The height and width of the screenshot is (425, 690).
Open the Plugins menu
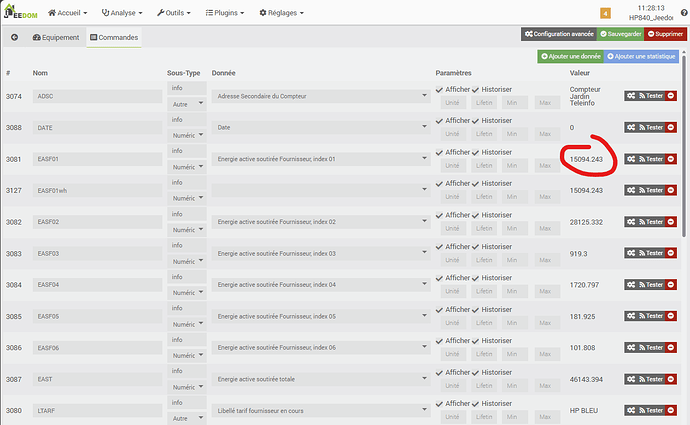229,13
